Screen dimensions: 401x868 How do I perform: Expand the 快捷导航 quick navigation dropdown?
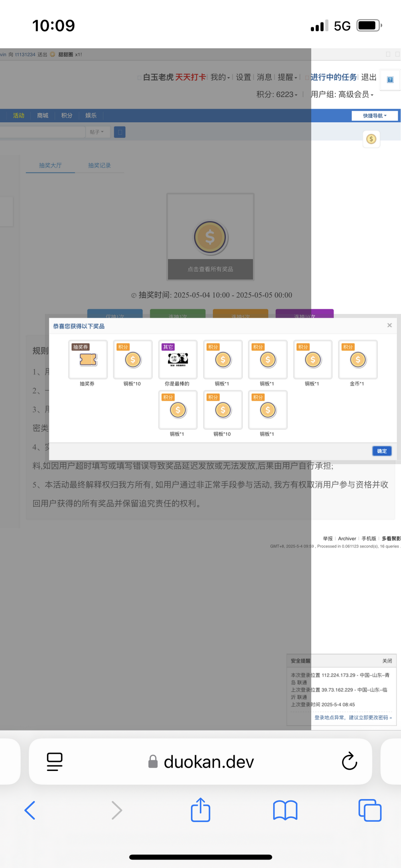pyautogui.click(x=375, y=116)
